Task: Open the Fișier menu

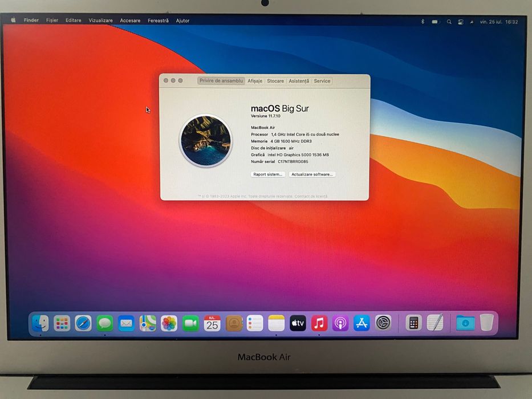Action: pos(52,21)
